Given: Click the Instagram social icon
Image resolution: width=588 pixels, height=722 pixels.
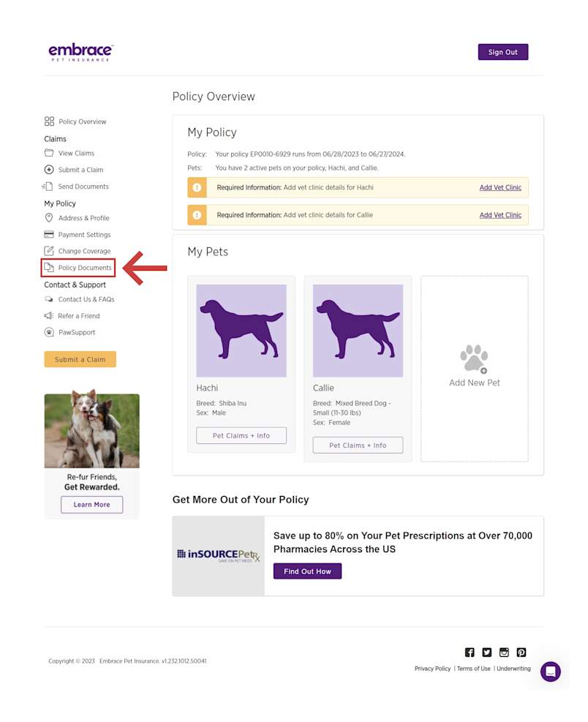Looking at the screenshot, I should 504,652.
